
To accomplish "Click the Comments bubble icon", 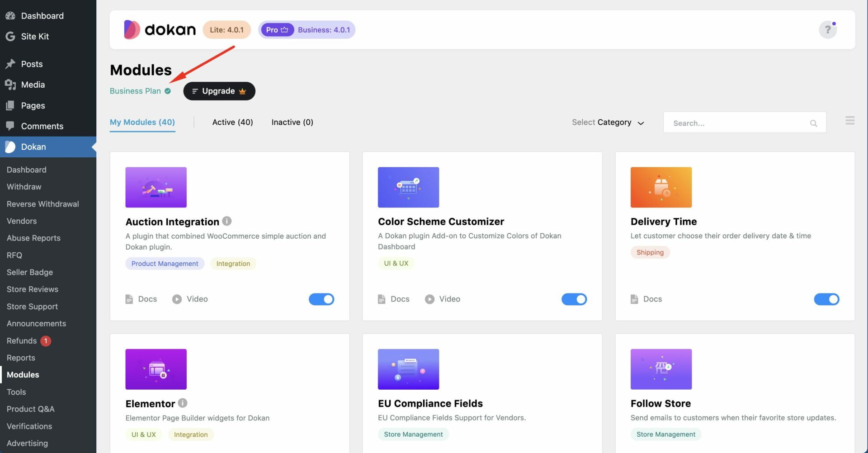I will 10,126.
